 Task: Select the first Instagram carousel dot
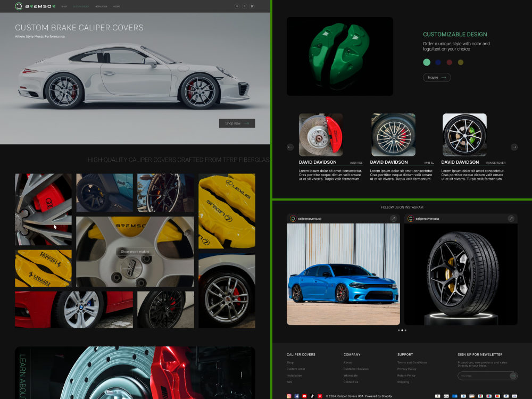tap(399, 330)
